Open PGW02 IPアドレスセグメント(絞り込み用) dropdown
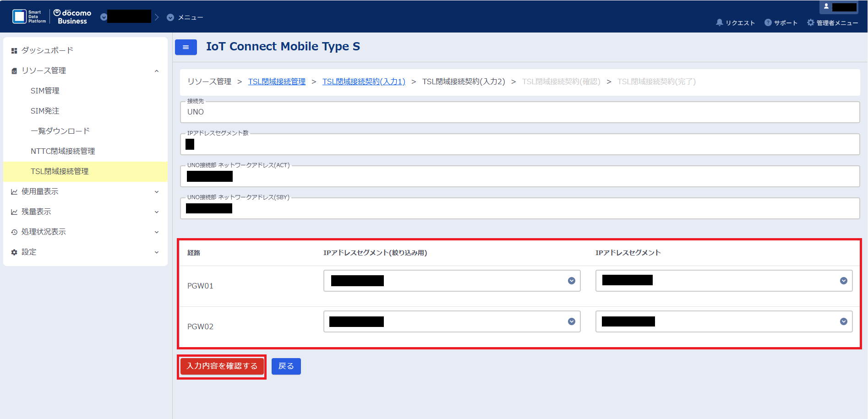868x419 pixels. [452, 321]
